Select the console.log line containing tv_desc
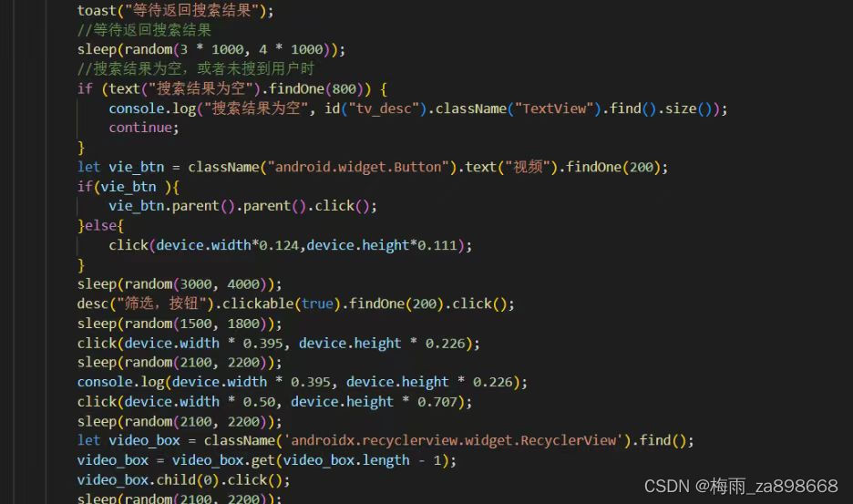853x504 pixels. pos(417,108)
